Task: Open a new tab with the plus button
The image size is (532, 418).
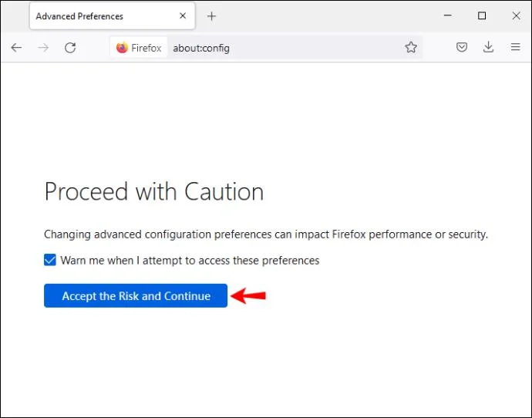Action: tap(211, 16)
